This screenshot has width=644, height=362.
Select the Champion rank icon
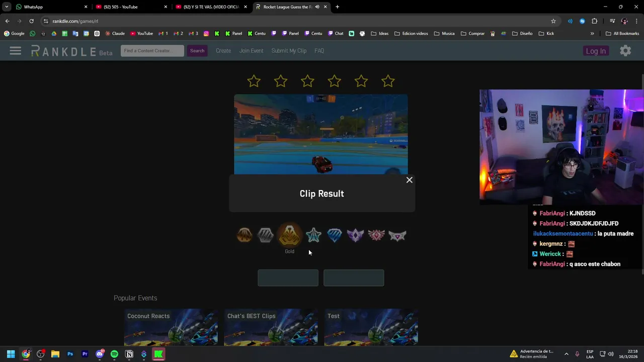point(356,235)
